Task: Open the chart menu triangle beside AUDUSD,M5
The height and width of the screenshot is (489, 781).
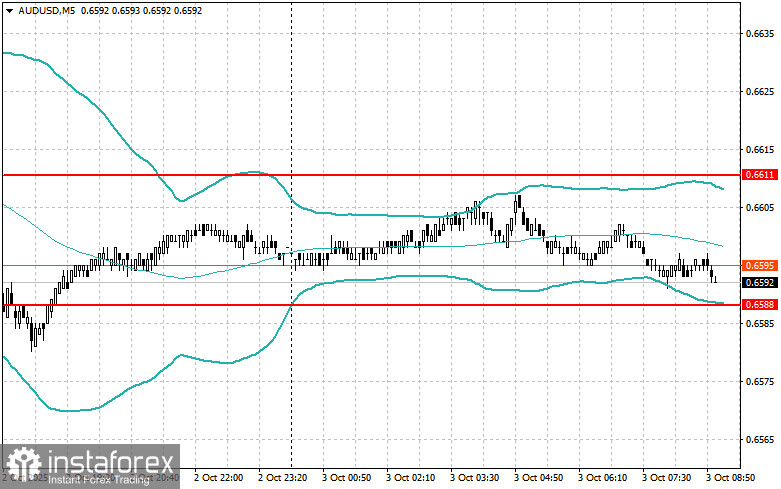Action: (10, 10)
